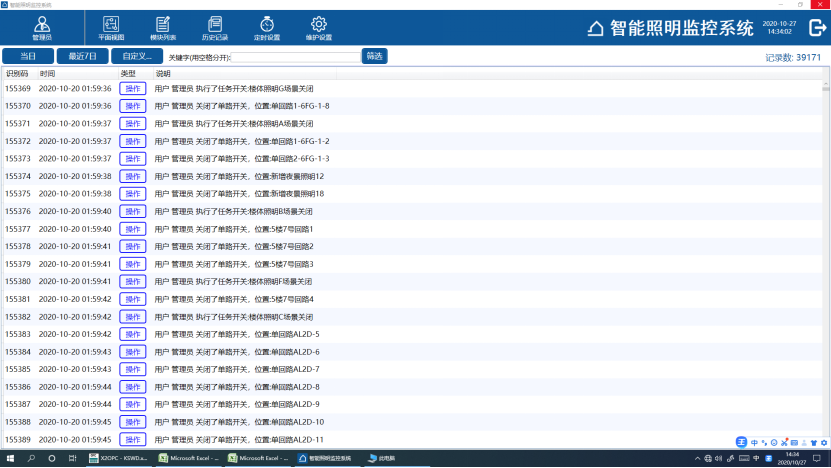Open 定时设置 timer settings
Viewport: 831px width, 468px height.
point(267,27)
